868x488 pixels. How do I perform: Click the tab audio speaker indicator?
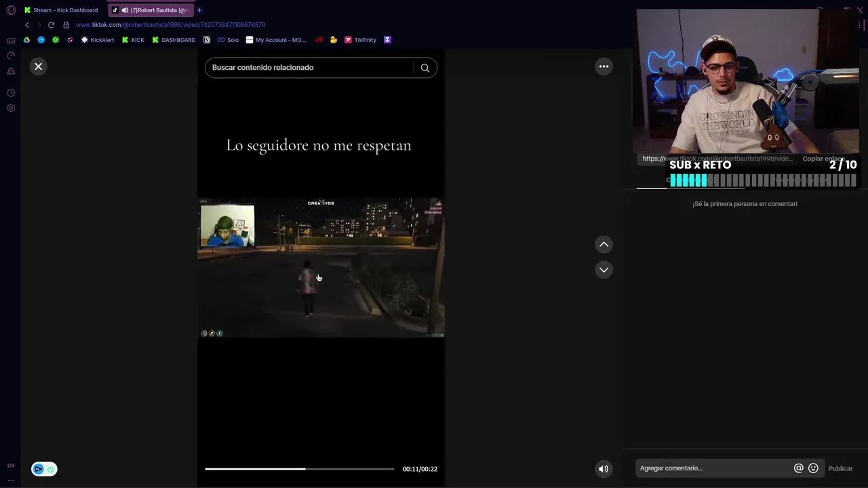click(x=125, y=10)
